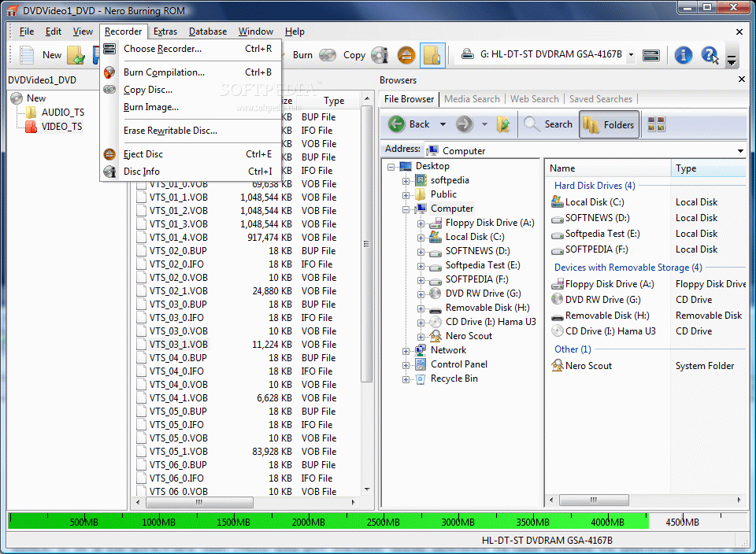Select Burn Image from Recorder menu
The image size is (756, 554).
pyautogui.click(x=150, y=107)
